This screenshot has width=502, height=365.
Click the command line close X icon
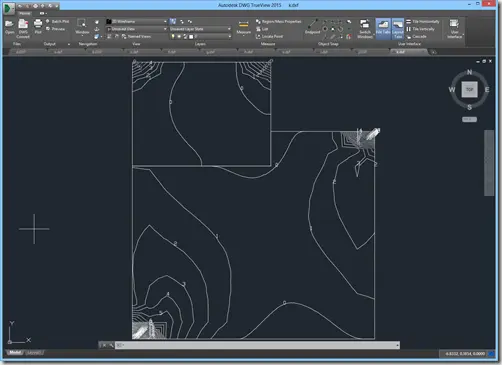104,345
